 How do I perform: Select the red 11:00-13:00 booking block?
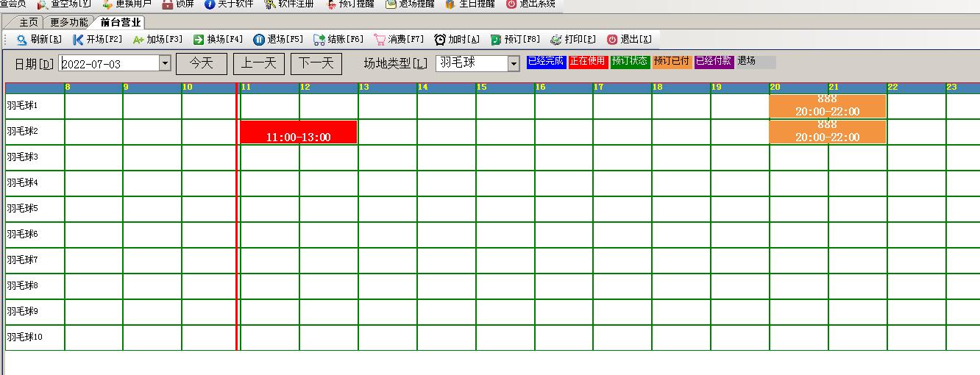[299, 132]
